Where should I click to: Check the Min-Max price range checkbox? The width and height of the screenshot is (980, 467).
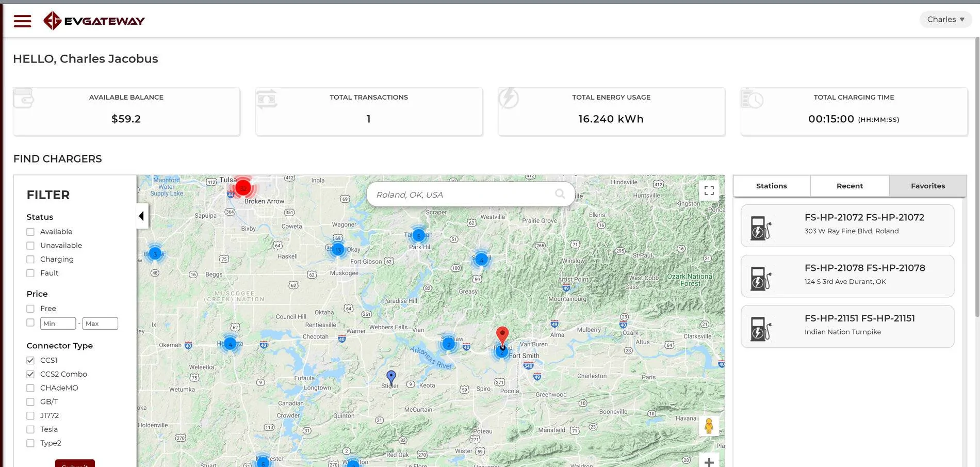[30, 323]
